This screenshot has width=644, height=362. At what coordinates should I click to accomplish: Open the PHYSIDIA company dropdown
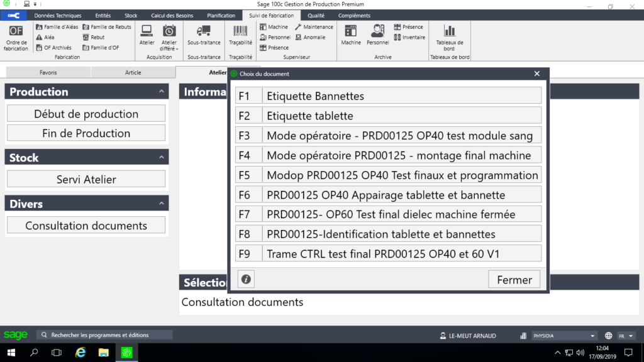(x=564, y=336)
